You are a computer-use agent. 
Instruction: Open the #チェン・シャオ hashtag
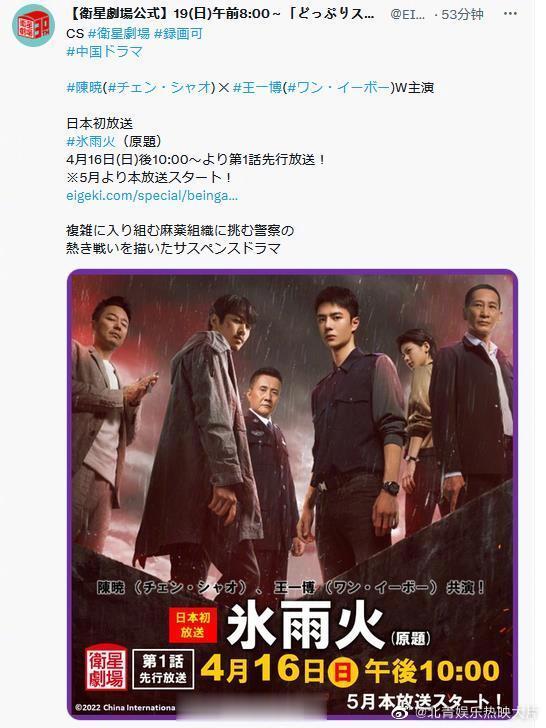(x=160, y=87)
